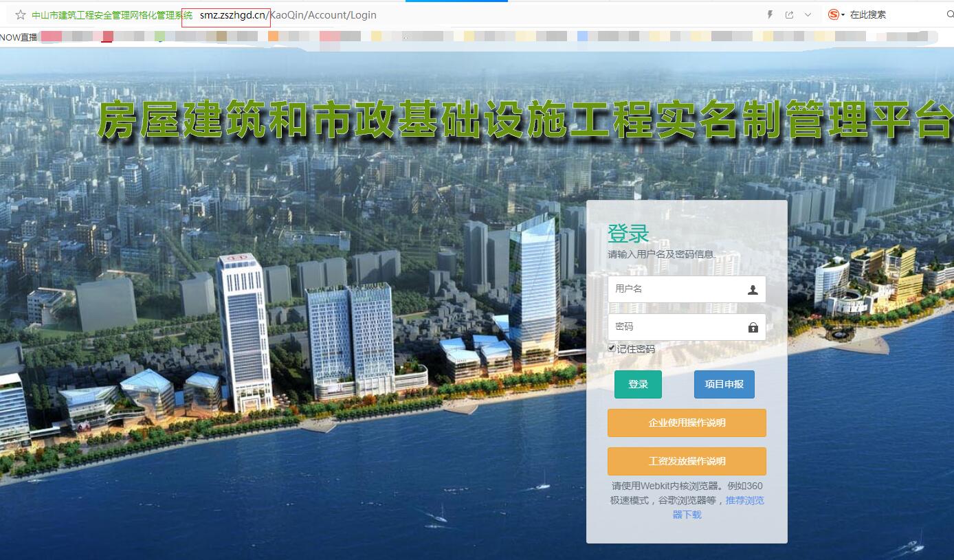Viewport: 954px width, 560px height.
Task: Click the magnifier icon in the search box
Action: [x=949, y=14]
